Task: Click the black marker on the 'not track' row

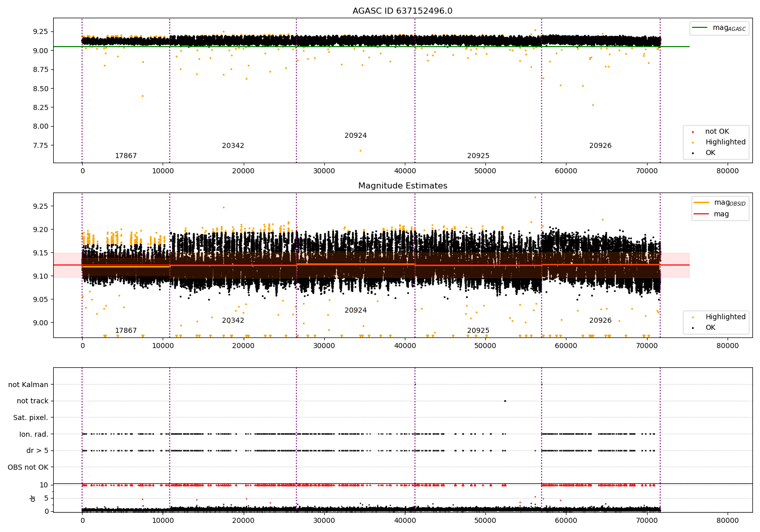Action: (505, 401)
